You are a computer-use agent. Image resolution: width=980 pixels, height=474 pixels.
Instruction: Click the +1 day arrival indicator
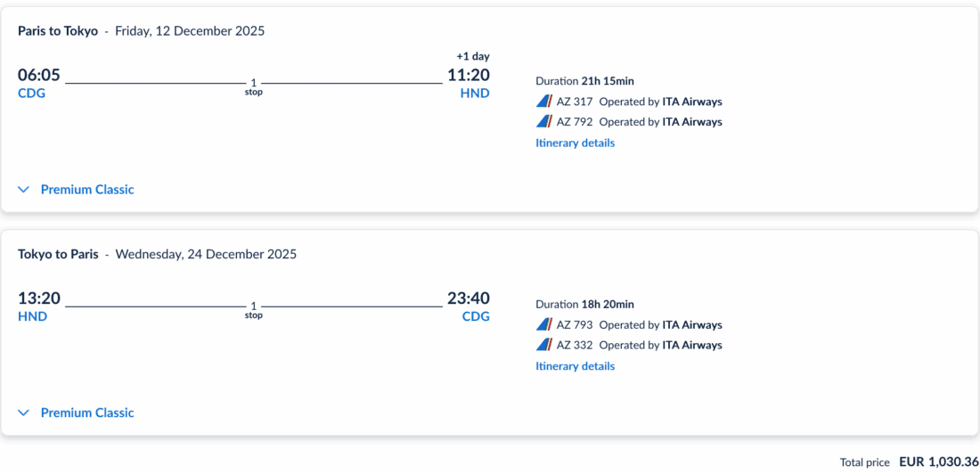tap(473, 56)
